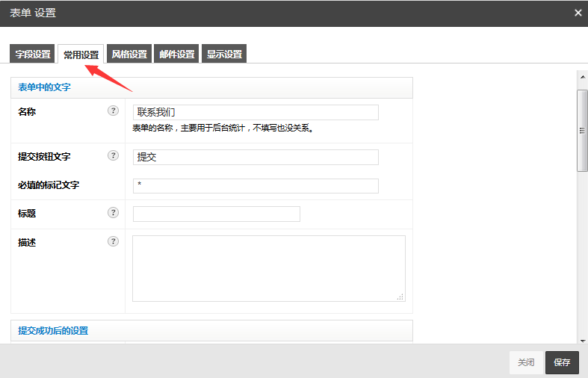Click the 表单的名称 hint text

click(223, 128)
